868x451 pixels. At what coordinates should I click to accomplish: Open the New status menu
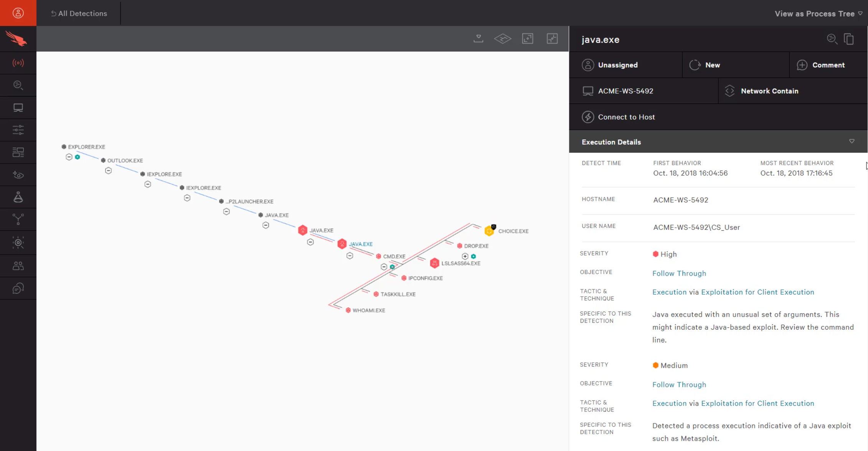point(712,65)
